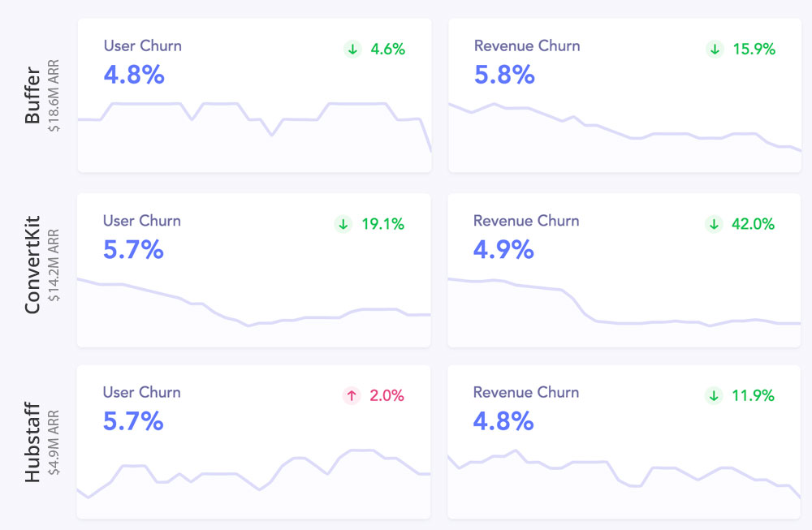Click the Hubstaff 4.8% revenue churn value
Screen dimensions: 812x530
[x=503, y=420]
